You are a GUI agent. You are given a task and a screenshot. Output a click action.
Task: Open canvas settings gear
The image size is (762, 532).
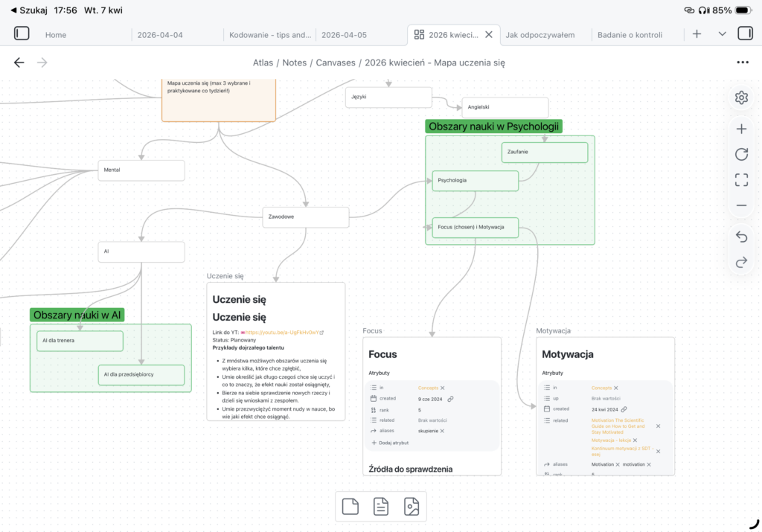[741, 97]
